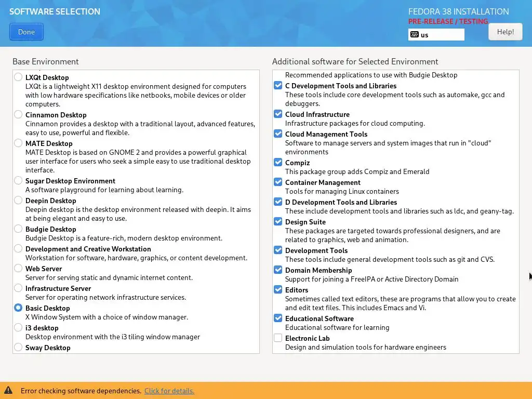
Task: Click 'X Window System with a choice of window manager.'
Action: coord(107,317)
